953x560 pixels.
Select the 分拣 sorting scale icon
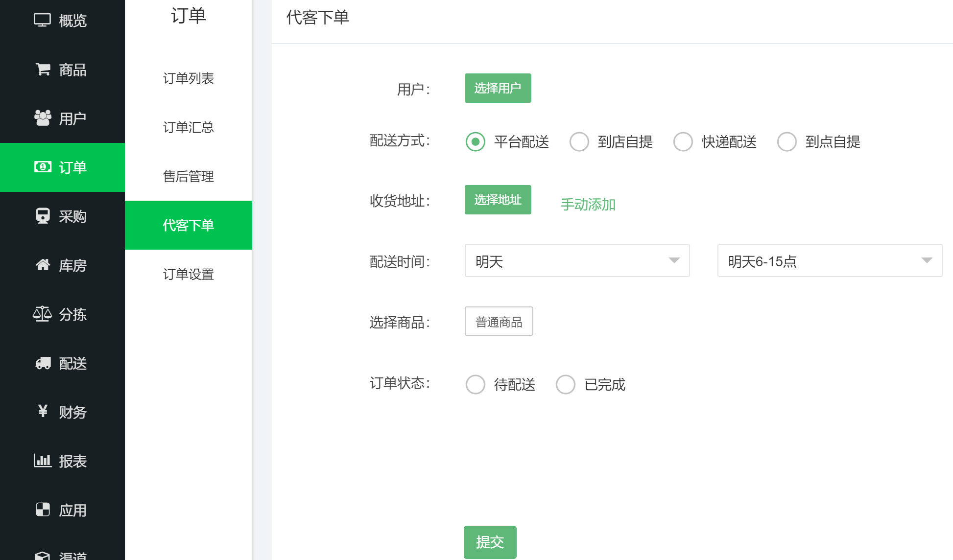tap(42, 314)
